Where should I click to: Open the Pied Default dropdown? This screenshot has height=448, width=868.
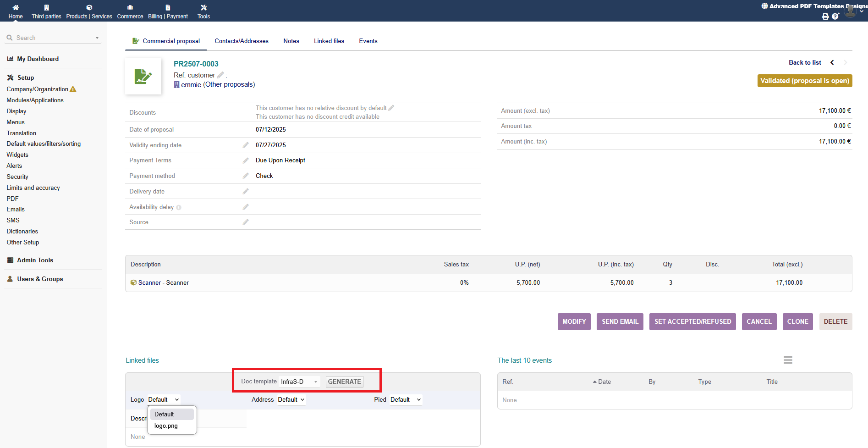click(405, 400)
